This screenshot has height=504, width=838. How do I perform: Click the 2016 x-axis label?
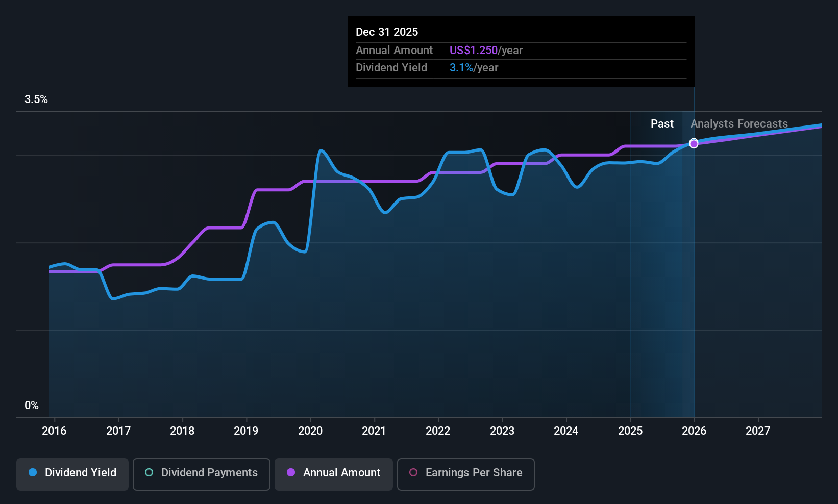click(x=54, y=431)
